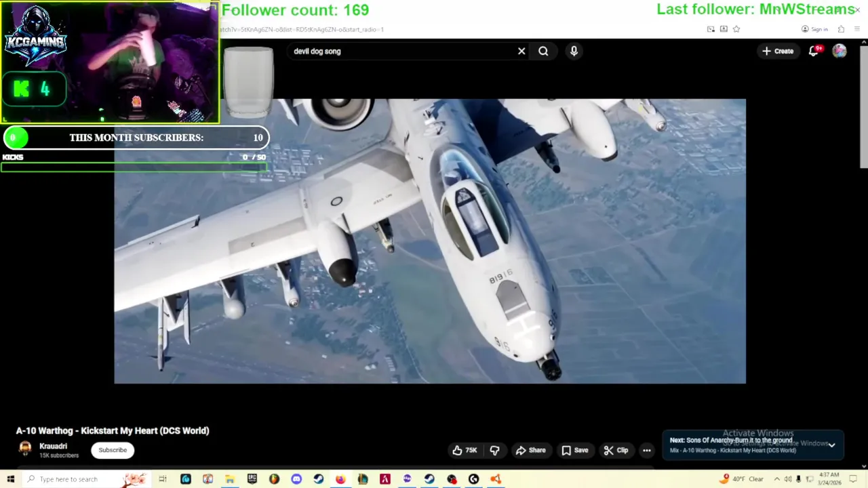The height and width of the screenshot is (488, 868).
Task: Show hidden system tray icons chevron
Action: (776, 479)
